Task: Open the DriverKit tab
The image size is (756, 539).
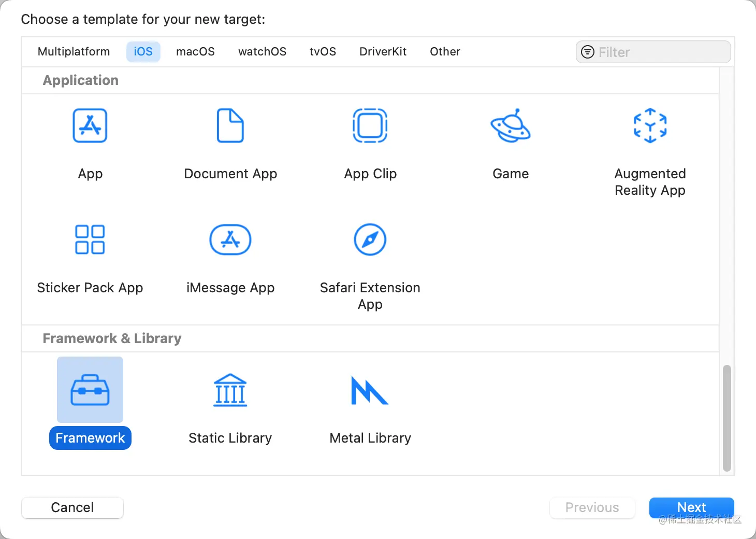Action: tap(383, 52)
